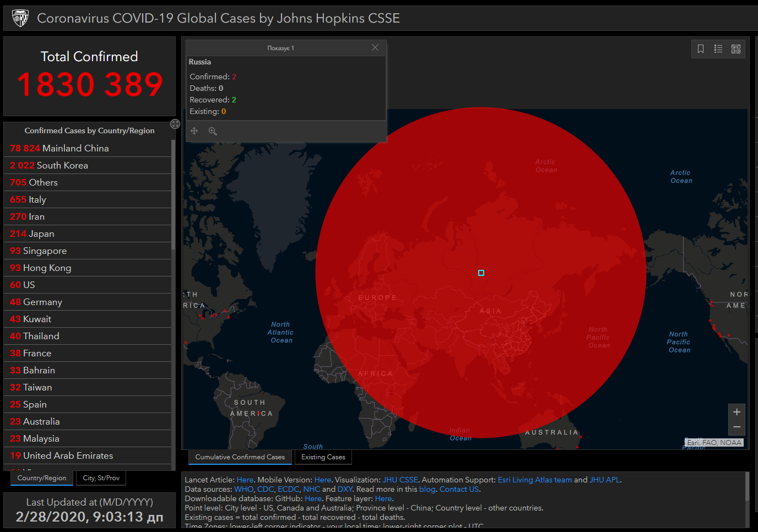Select Italy in the country list
Viewport: 758px width, 532px height.
tap(88, 199)
